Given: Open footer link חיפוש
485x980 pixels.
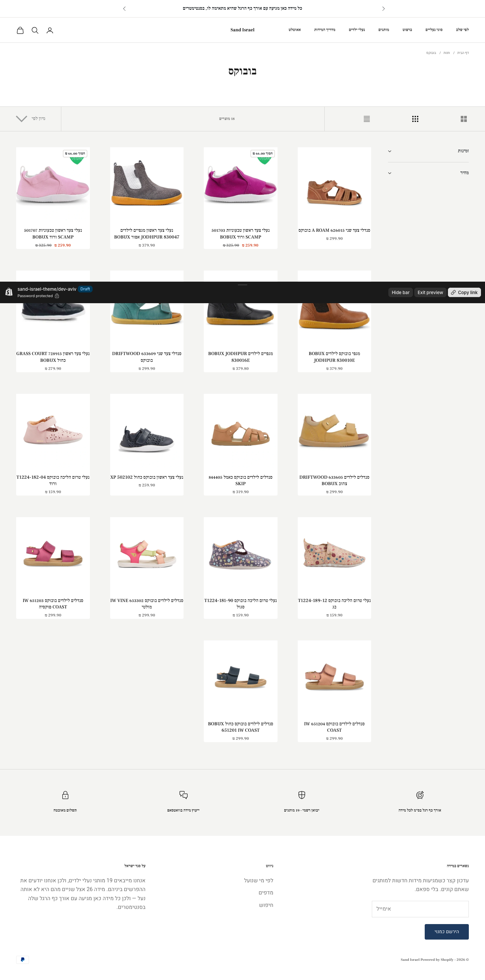Looking at the screenshot, I should 266,905.
